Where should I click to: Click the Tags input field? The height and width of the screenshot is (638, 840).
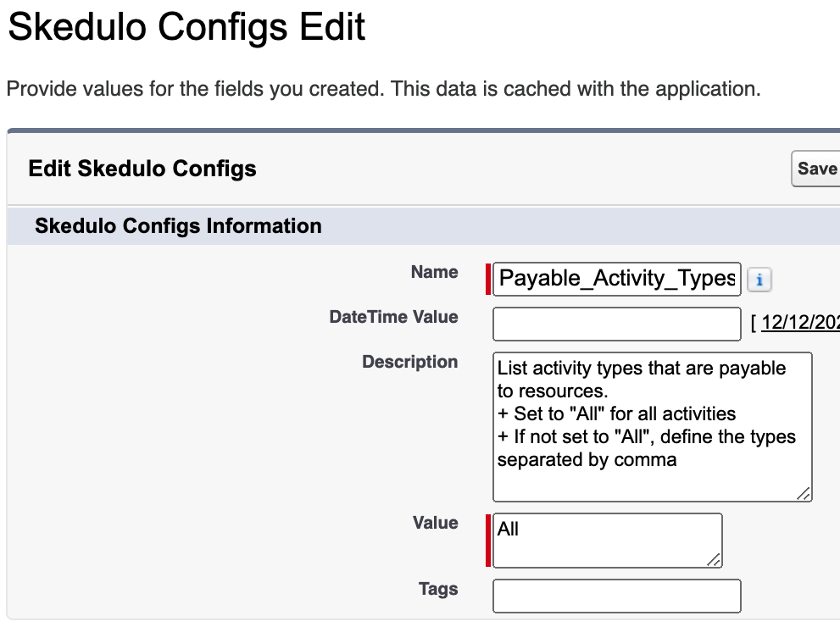coord(616,596)
